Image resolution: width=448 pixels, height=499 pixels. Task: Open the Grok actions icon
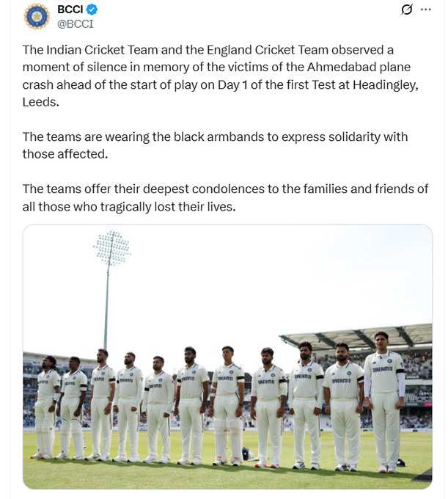click(405, 10)
